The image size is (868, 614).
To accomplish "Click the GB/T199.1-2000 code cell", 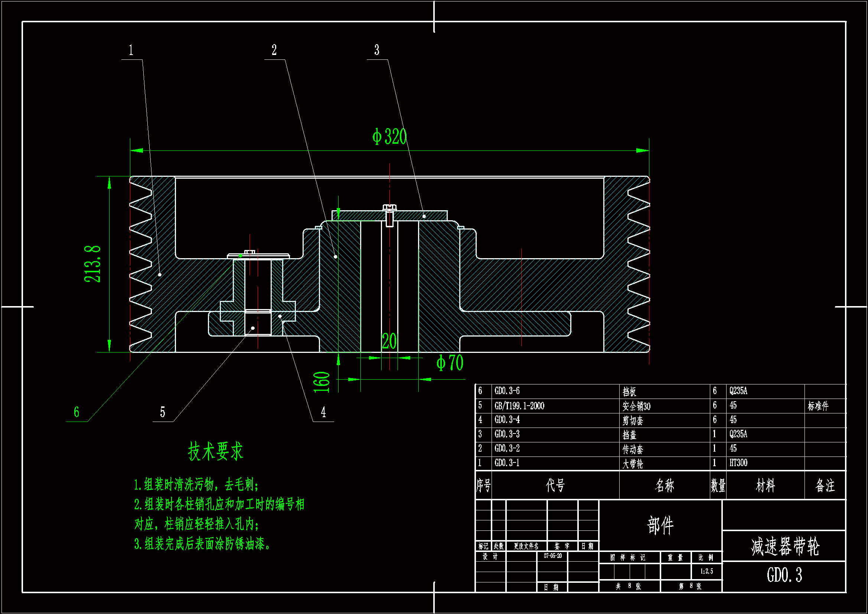I will point(519,406).
